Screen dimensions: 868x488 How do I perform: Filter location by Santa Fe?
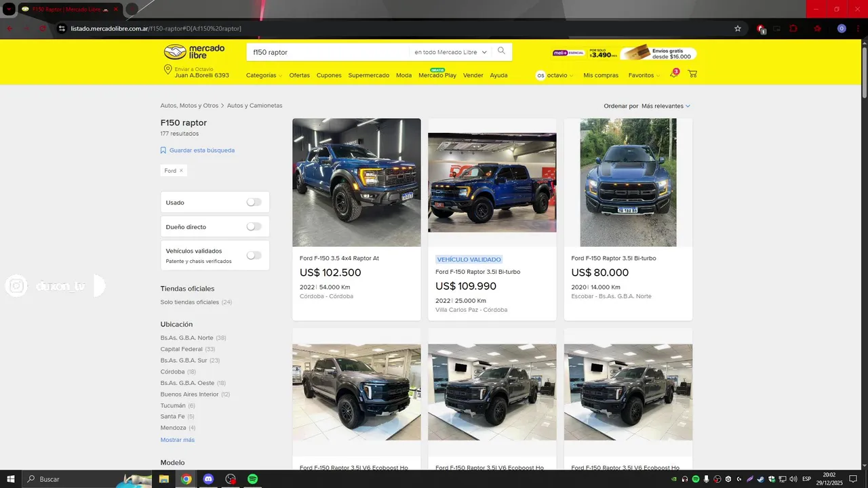pyautogui.click(x=173, y=416)
